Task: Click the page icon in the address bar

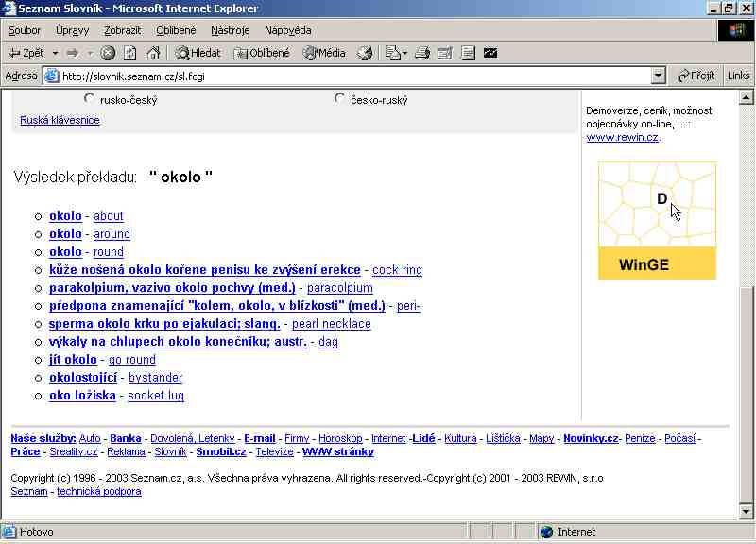Action: 52,76
